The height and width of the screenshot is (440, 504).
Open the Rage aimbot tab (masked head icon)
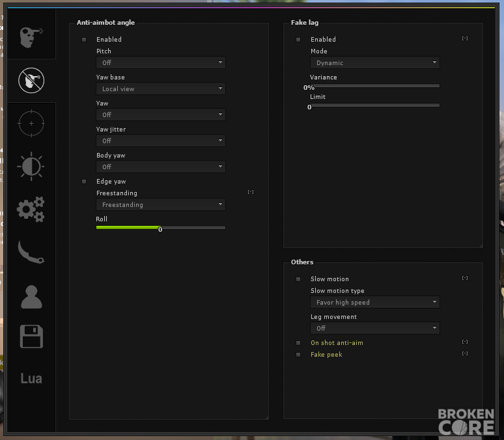tap(31, 37)
